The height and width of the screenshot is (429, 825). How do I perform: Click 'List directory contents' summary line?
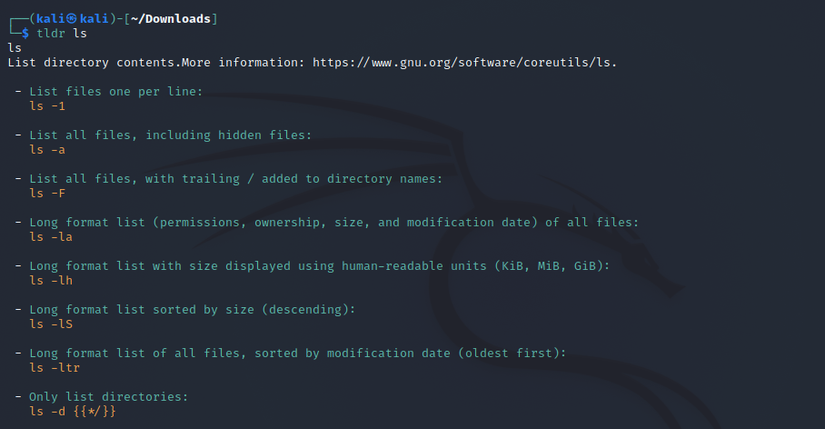(x=94, y=63)
